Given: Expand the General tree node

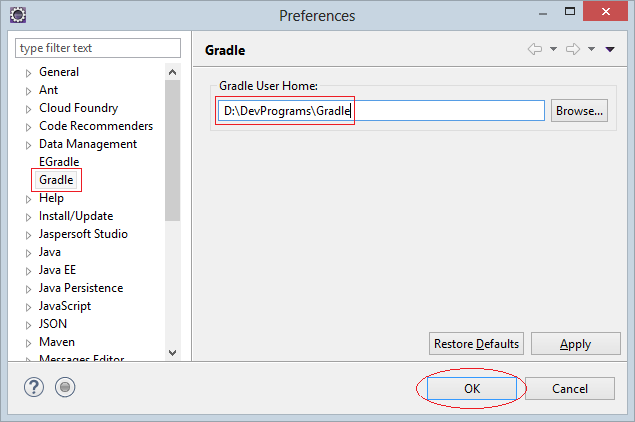Looking at the screenshot, I should coord(28,73).
